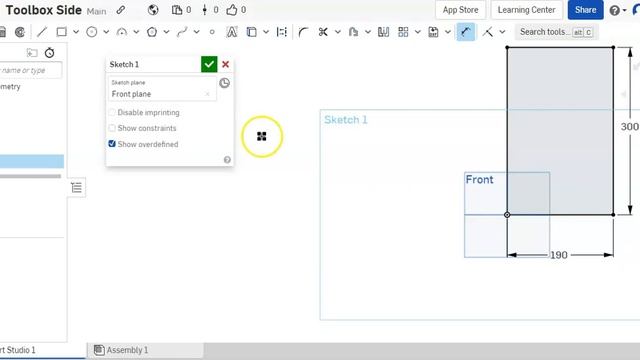Click the document link icon beside Main
The height and width of the screenshot is (360, 640).
coord(120,10)
